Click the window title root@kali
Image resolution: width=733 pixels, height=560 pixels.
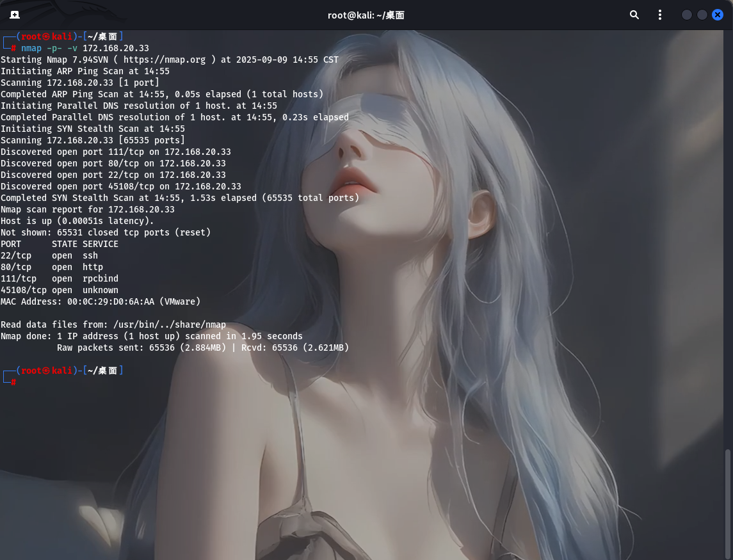point(366,15)
